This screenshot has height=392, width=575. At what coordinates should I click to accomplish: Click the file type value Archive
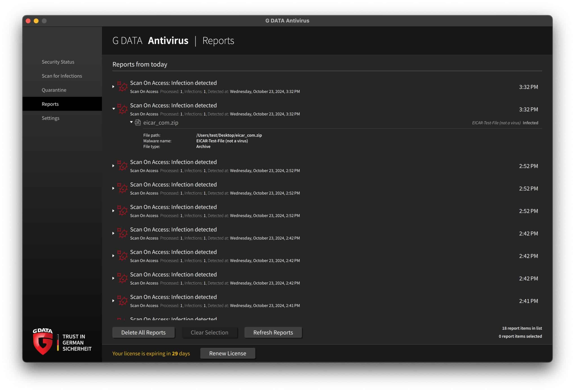coord(203,146)
